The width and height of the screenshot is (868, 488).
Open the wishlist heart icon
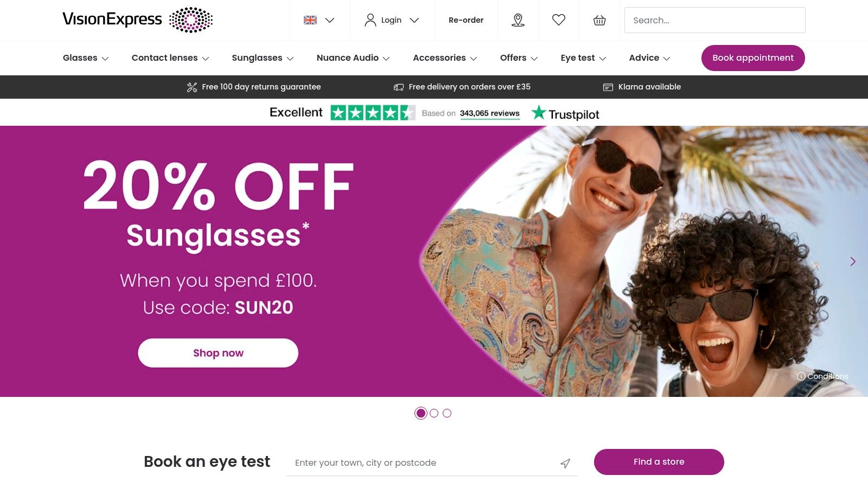559,20
